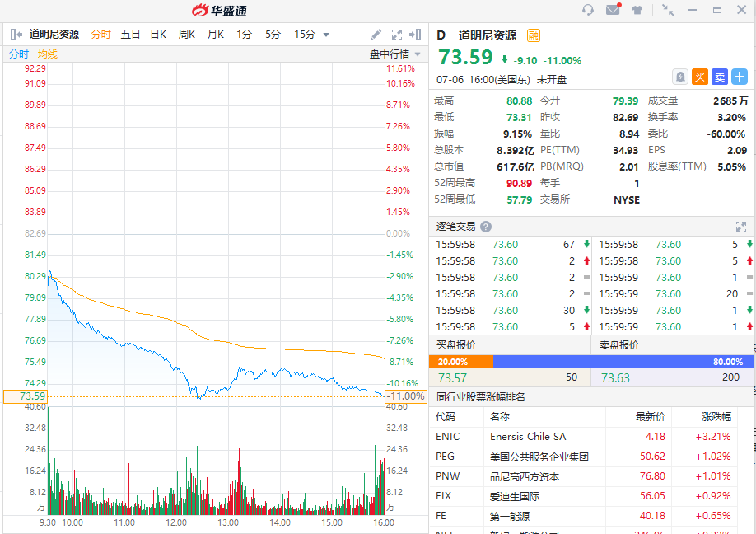Collapse the left panel beside 道明尼资源
756x534 pixels.
click(x=16, y=35)
